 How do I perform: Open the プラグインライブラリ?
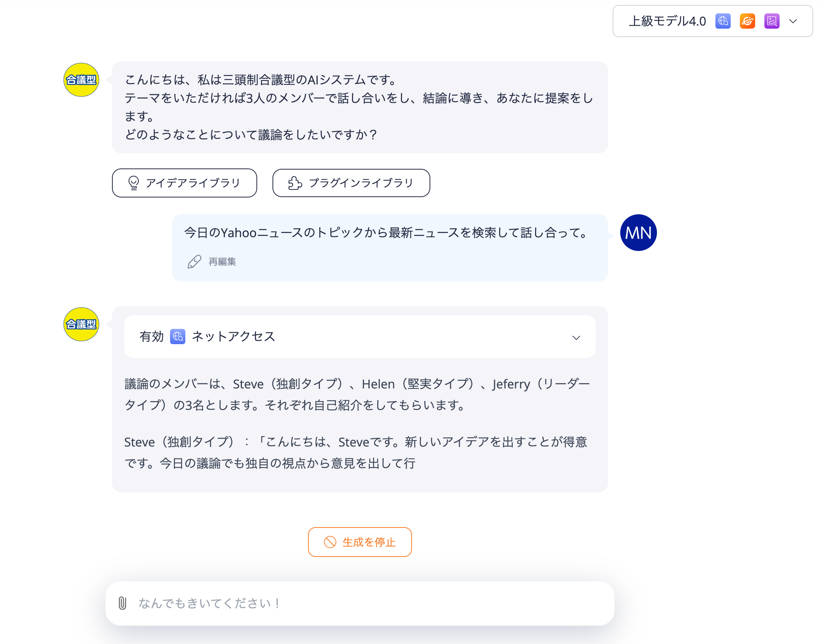351,183
